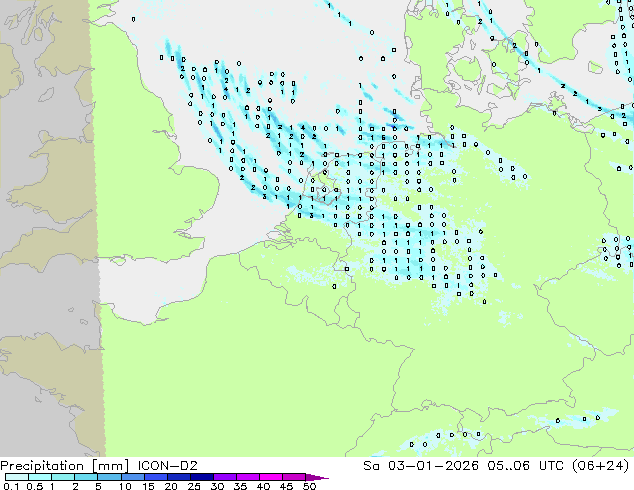The height and width of the screenshot is (490, 634).
Task: Select legend swatch between 45 and 50
Action: [294, 477]
